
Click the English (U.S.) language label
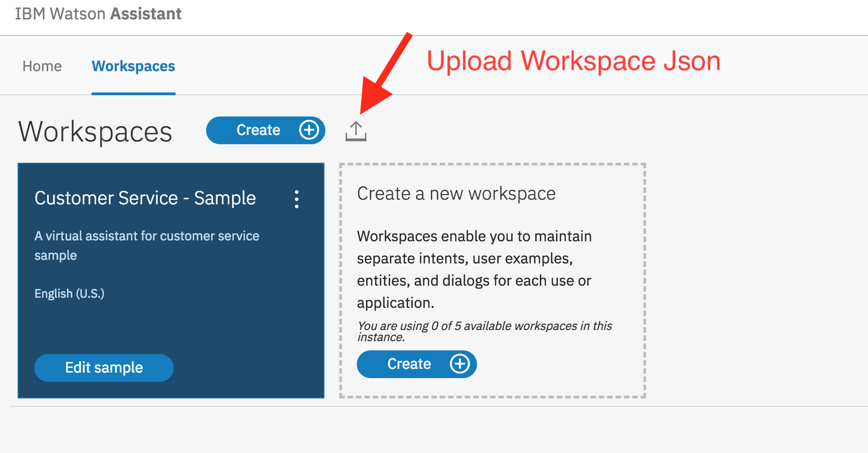point(69,294)
